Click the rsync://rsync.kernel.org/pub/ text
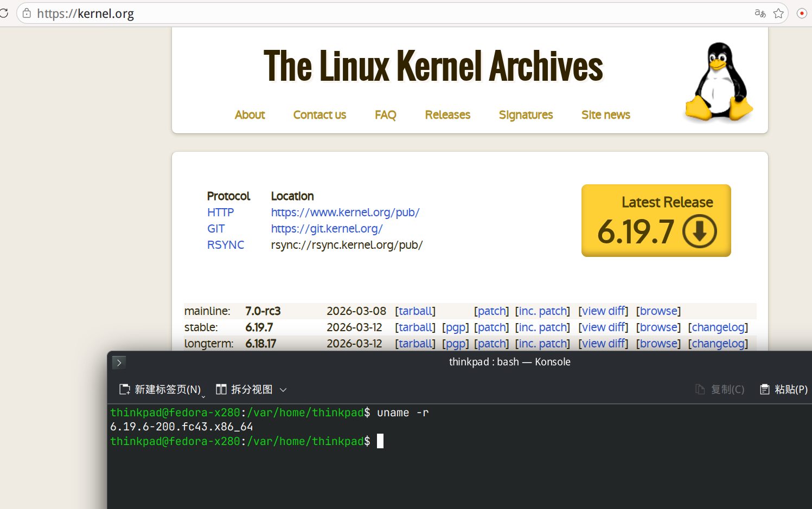Screen dimensions: 812x509 tap(347, 245)
